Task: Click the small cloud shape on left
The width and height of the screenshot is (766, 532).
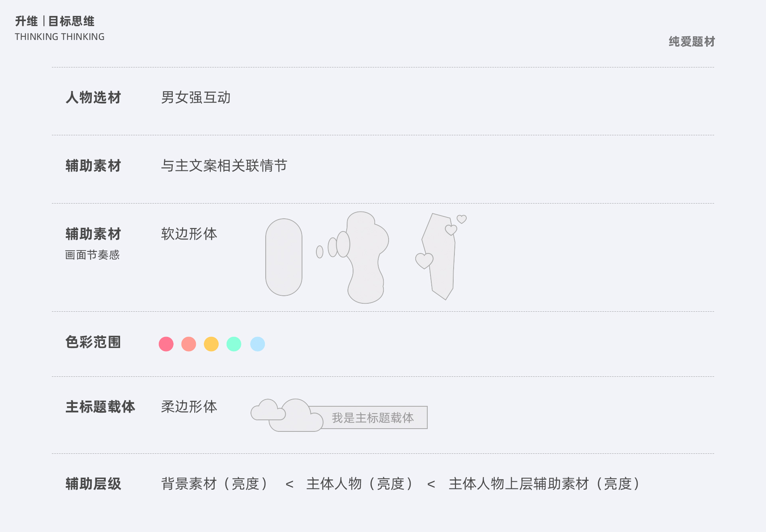Action: click(268, 410)
